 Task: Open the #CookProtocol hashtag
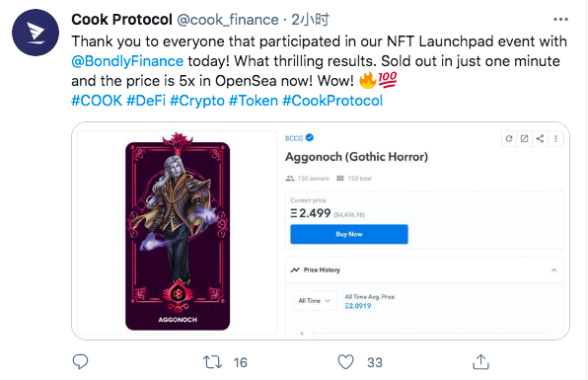pyautogui.click(x=332, y=101)
